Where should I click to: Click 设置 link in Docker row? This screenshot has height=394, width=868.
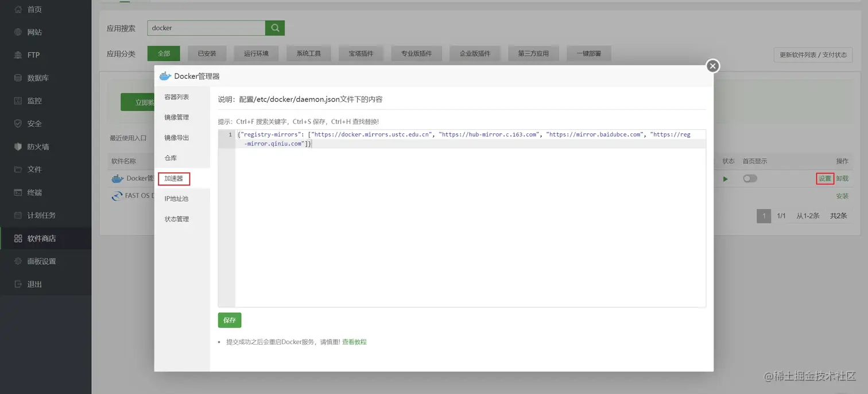point(825,179)
